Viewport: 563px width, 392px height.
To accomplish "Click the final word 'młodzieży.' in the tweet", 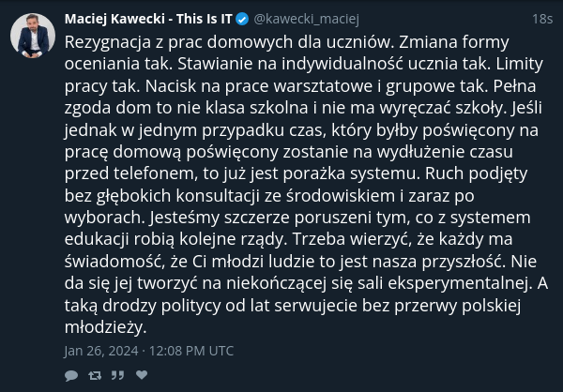I will point(105,327).
